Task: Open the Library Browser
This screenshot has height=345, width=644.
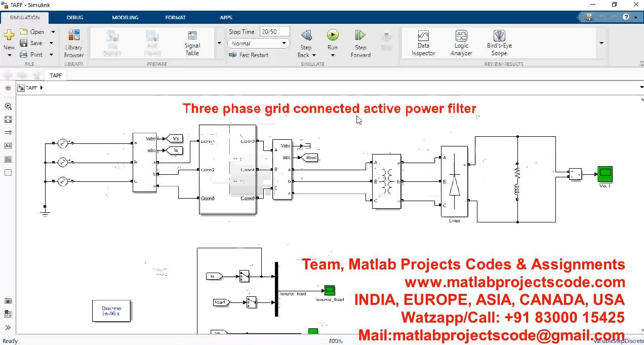Action: coord(74,43)
